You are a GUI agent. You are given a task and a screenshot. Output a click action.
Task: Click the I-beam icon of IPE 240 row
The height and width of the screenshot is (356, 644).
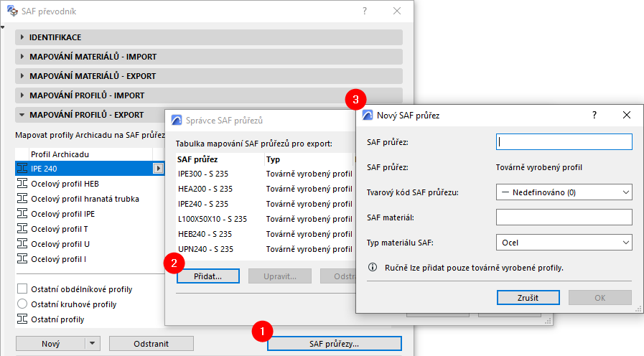point(22,169)
